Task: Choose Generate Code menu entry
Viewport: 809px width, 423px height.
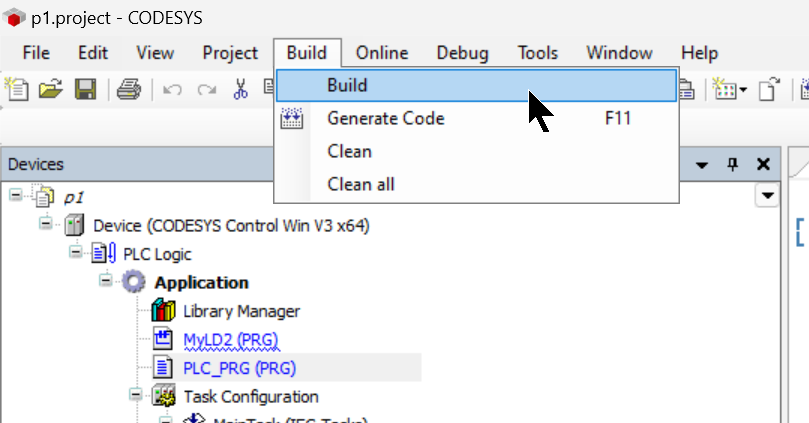Action: [x=476, y=119]
